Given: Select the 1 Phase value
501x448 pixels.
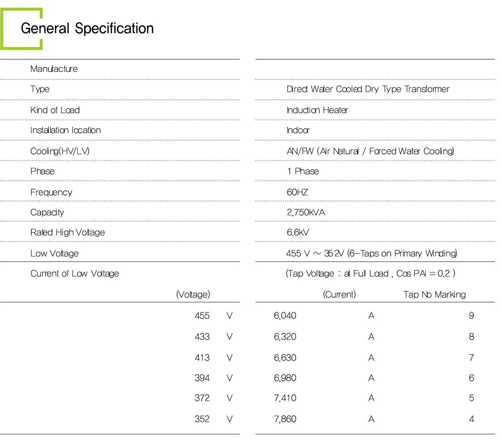Looking at the screenshot, I should tap(303, 171).
